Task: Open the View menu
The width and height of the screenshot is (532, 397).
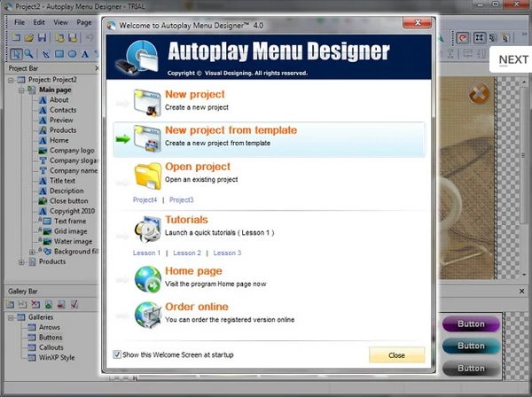Action: 60,22
